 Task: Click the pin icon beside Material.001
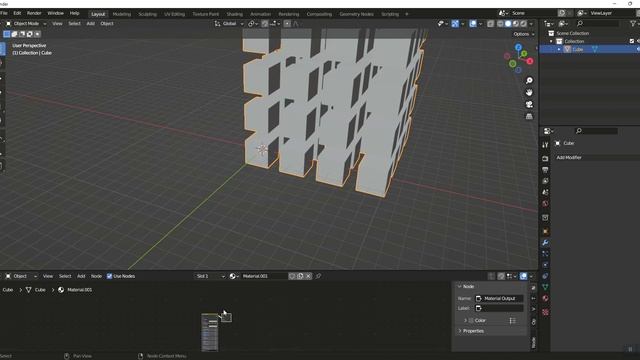tap(318, 276)
